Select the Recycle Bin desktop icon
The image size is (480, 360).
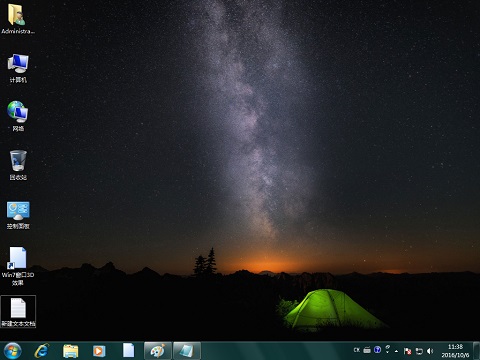(18, 165)
